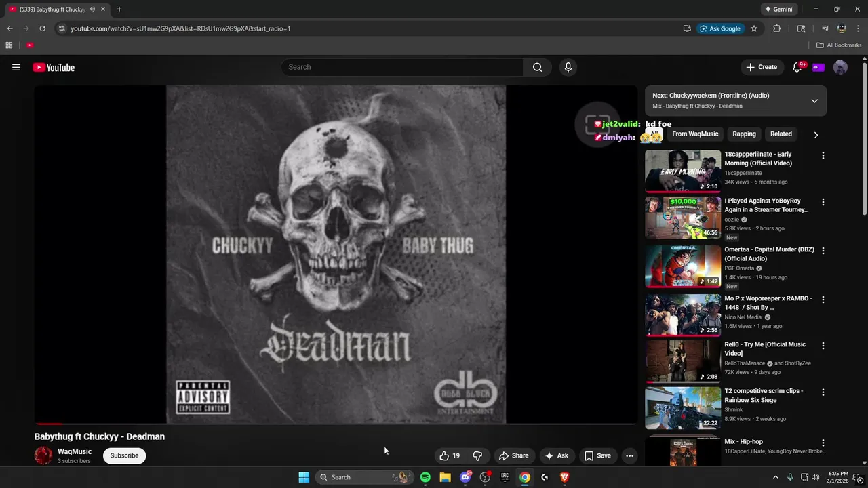This screenshot has width=868, height=488.
Task: Open the YouTube account avatar menu
Action: [x=840, y=67]
